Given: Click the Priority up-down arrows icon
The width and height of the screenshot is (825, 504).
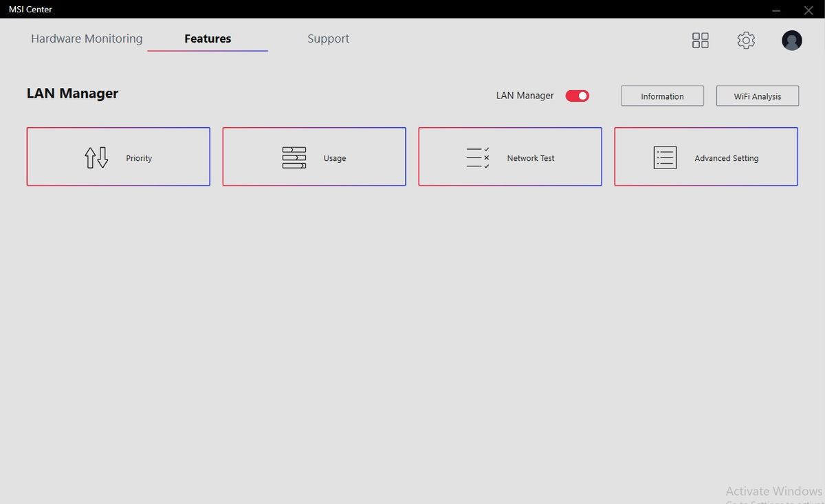Looking at the screenshot, I should (x=96, y=157).
